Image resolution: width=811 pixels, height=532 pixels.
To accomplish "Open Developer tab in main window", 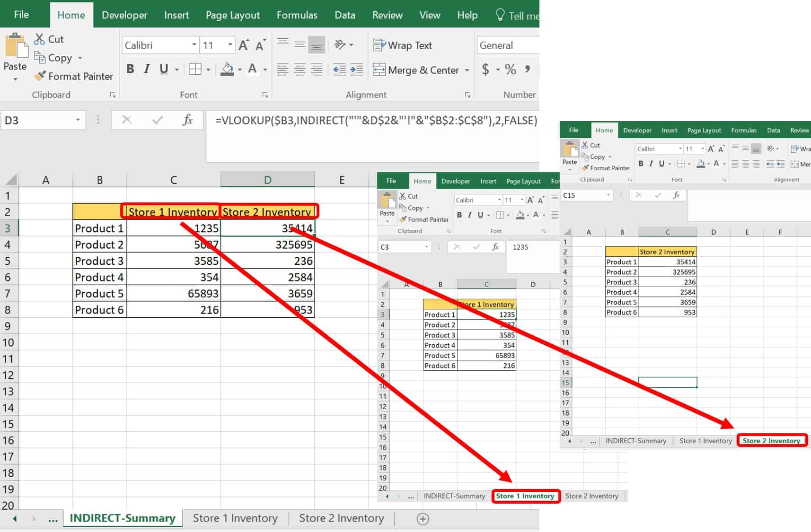I will click(124, 15).
